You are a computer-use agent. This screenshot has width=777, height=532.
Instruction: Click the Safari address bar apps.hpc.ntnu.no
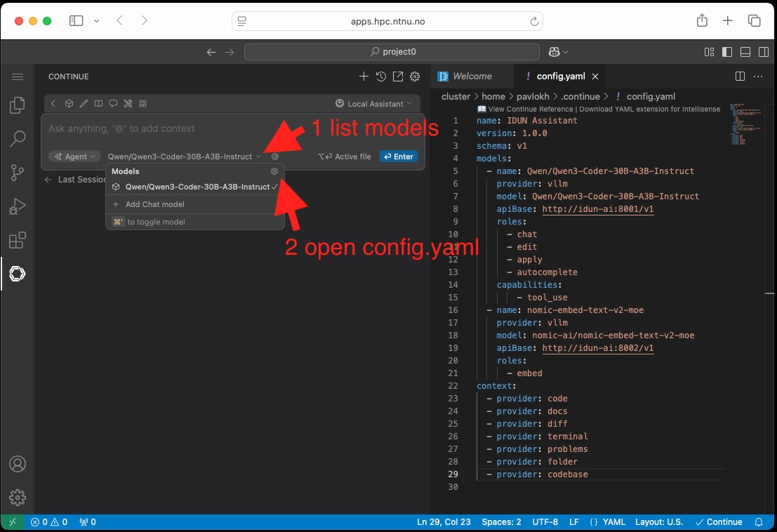point(387,21)
